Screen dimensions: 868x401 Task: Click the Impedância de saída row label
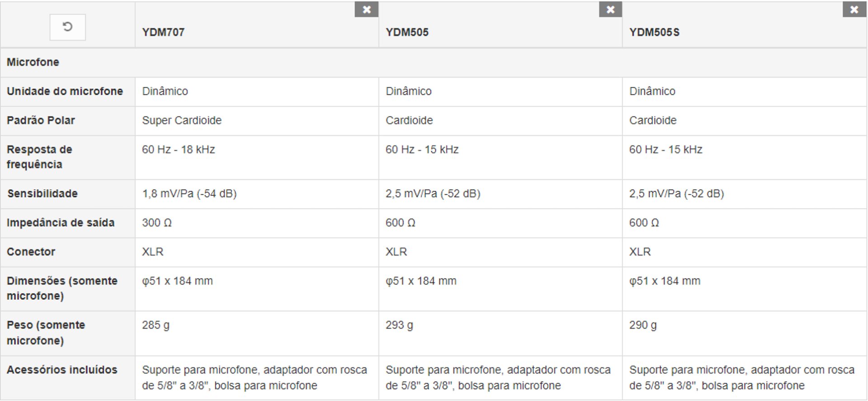tap(61, 223)
